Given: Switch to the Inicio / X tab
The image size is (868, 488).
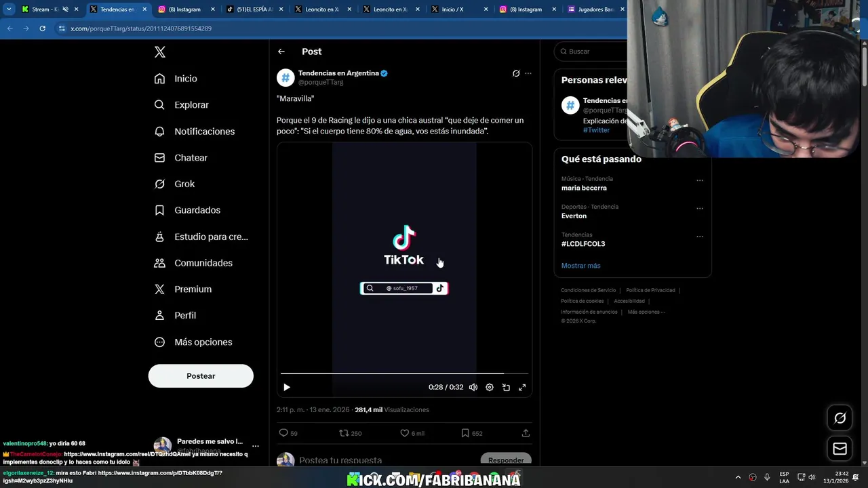Looking at the screenshot, I should [x=459, y=9].
